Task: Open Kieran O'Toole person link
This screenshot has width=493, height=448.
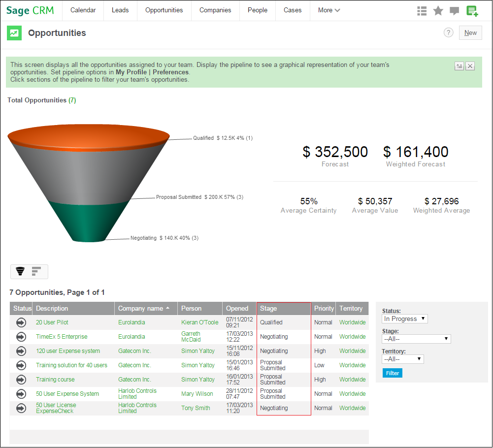Action: point(199,322)
